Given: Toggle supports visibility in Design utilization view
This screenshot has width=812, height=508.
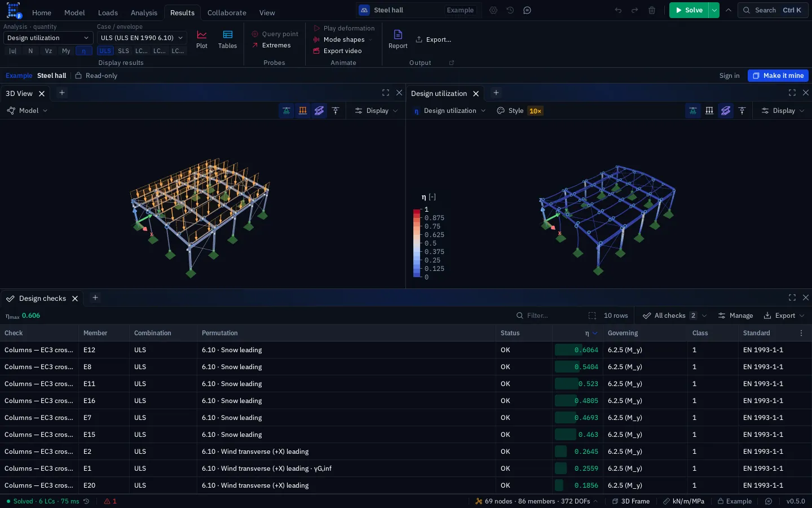Looking at the screenshot, I should 693,111.
